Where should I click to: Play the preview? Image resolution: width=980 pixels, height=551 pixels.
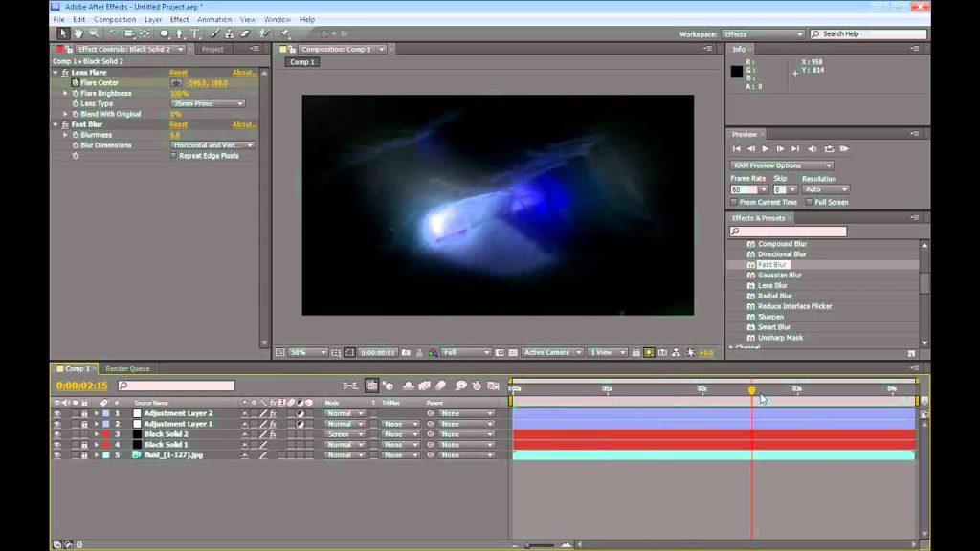pos(765,148)
